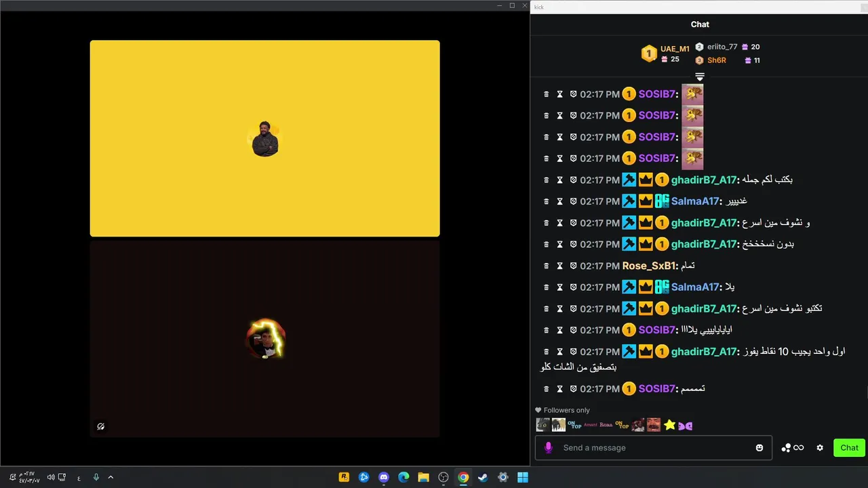Screen dimensions: 868x488
Task: Open the taskbar volume control
Action: (x=51, y=477)
